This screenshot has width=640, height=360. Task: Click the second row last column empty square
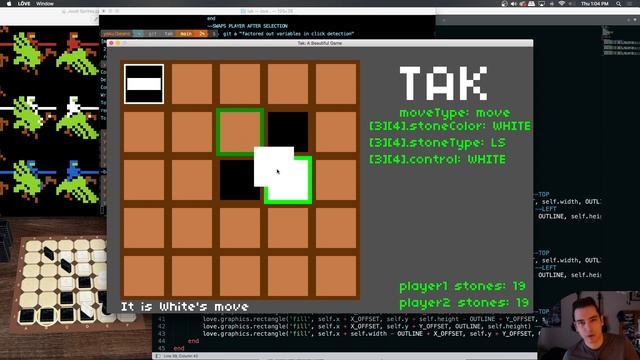pos(336,132)
